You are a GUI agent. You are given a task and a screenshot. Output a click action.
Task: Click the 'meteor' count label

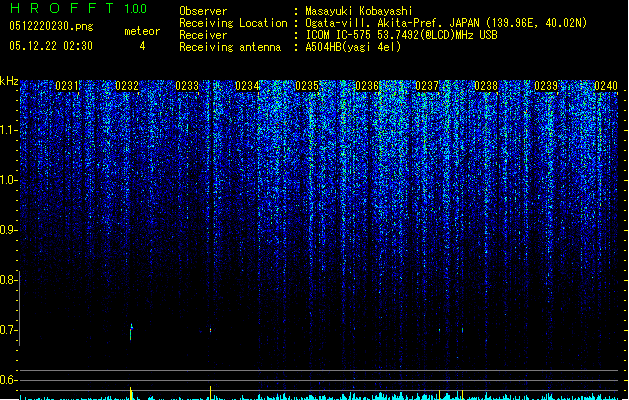[142, 31]
